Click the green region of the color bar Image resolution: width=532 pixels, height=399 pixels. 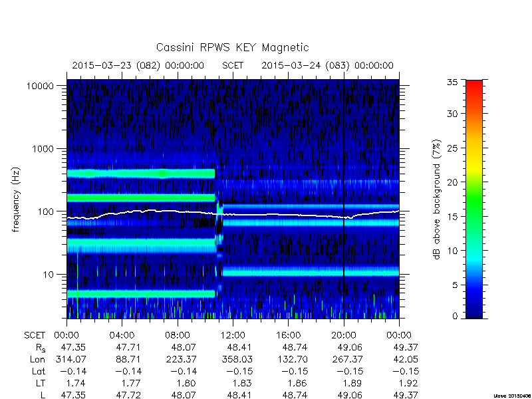click(474, 197)
